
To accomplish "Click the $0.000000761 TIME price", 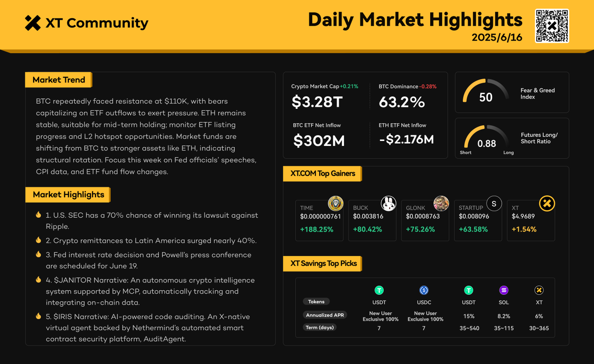I will click(320, 217).
